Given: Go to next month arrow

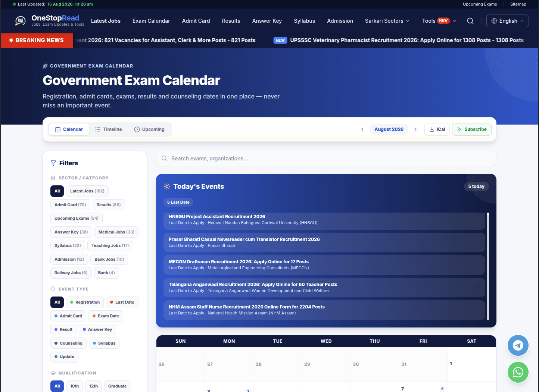Looking at the screenshot, I should coord(415,129).
